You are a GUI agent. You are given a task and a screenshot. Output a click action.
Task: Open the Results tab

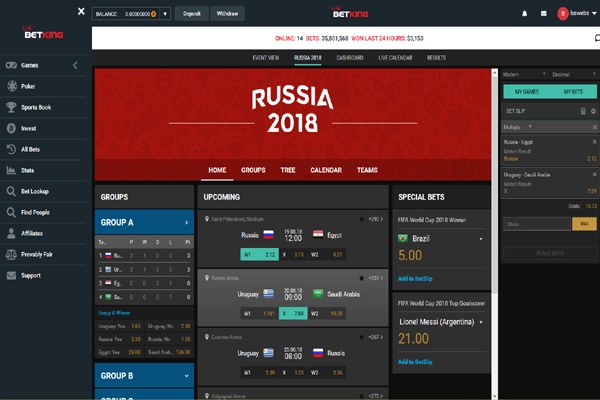pos(436,58)
